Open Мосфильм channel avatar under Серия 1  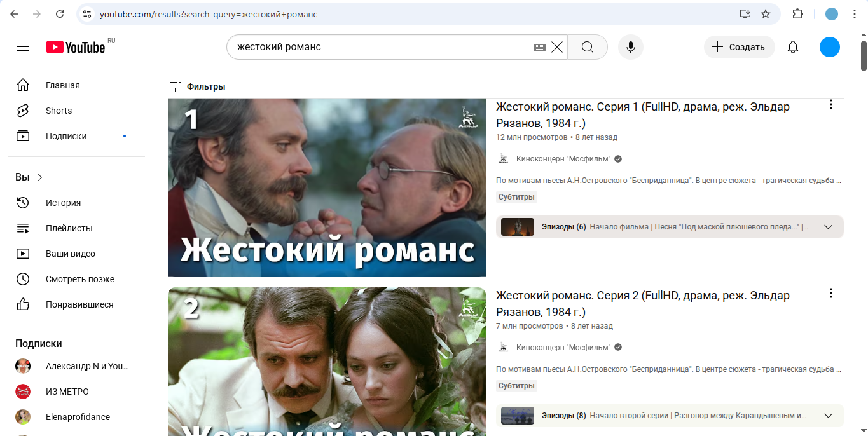pos(504,159)
